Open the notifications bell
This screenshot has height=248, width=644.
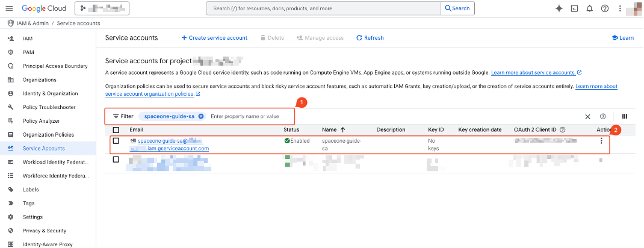coord(590,8)
